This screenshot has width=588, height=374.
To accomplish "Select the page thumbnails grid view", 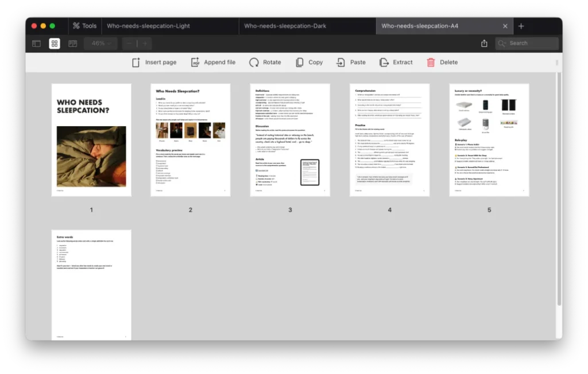I will (x=55, y=44).
